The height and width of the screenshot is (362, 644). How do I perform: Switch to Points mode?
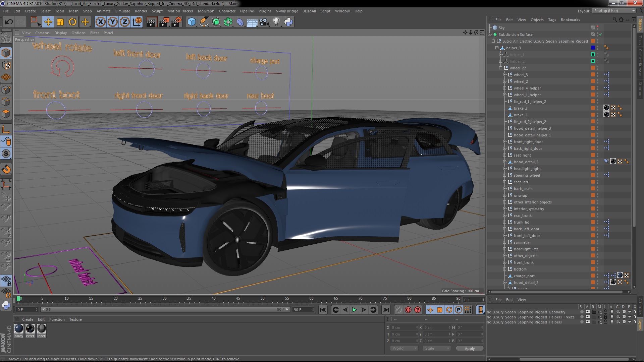tap(6, 90)
